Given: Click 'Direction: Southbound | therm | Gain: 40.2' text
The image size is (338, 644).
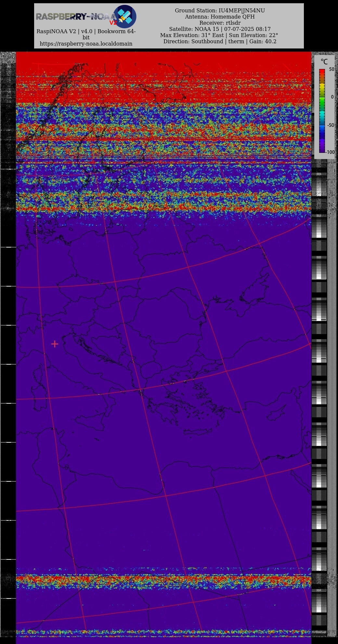Looking at the screenshot, I should (x=220, y=41).
